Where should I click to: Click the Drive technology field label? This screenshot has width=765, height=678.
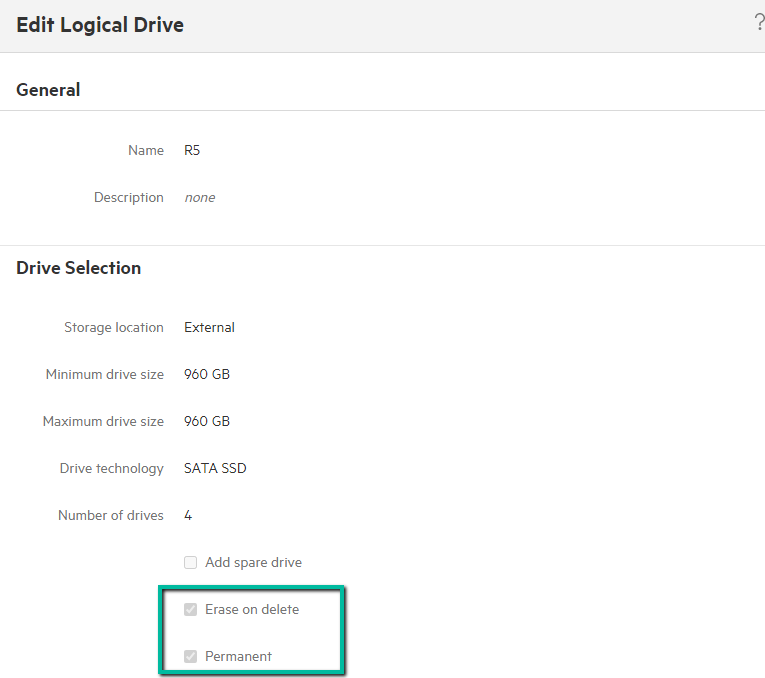(x=111, y=469)
